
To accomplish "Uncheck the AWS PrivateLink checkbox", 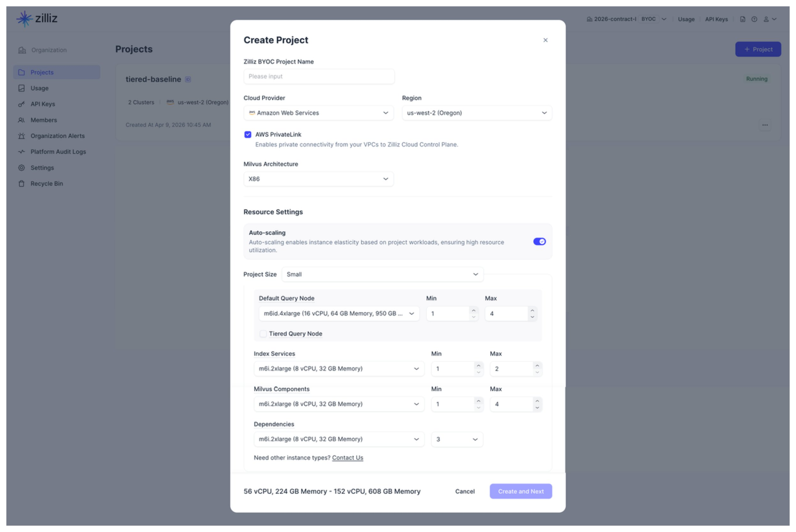I will pyautogui.click(x=248, y=134).
